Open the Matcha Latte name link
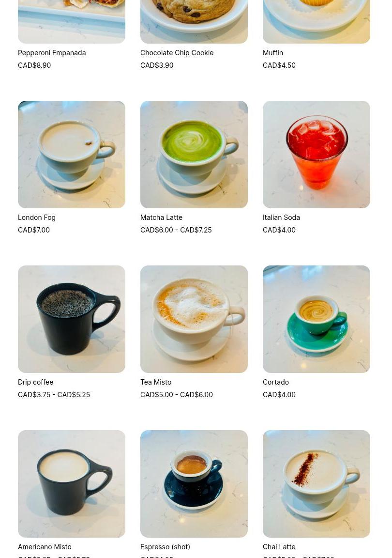392x558 pixels. click(x=161, y=217)
